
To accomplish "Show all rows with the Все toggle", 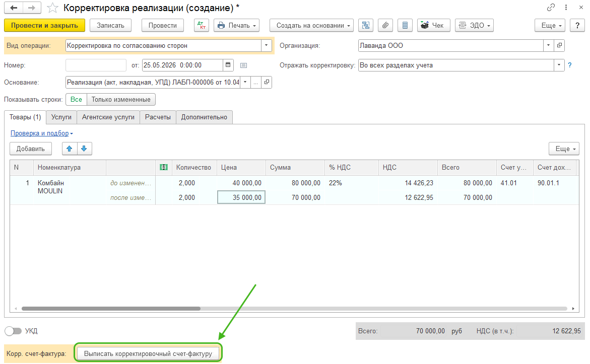I will pyautogui.click(x=76, y=99).
